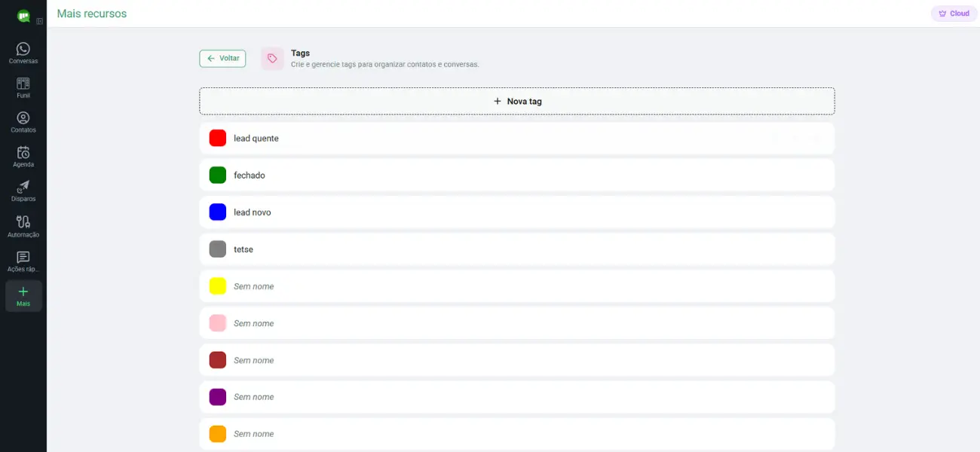Select the Mais plus item
This screenshot has width=980, height=452.
point(23,296)
